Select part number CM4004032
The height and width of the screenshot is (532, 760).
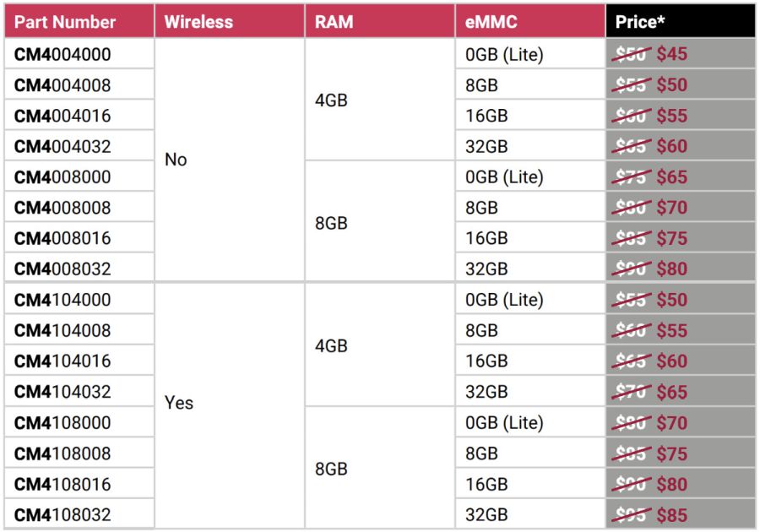click(62, 146)
